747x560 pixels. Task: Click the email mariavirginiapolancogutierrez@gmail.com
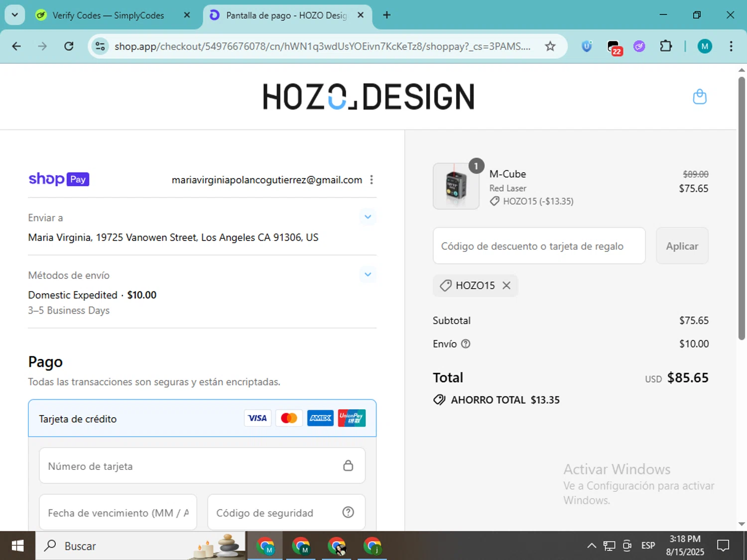point(267,180)
